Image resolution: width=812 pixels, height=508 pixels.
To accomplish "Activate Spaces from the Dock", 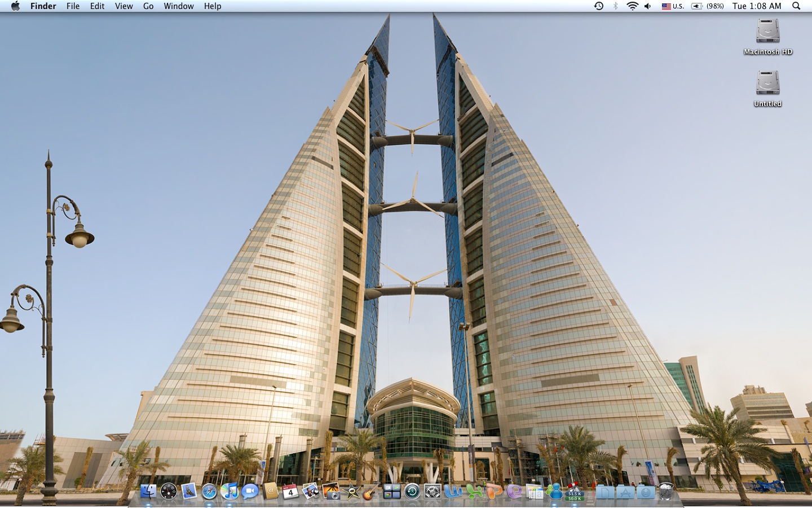I will (392, 492).
